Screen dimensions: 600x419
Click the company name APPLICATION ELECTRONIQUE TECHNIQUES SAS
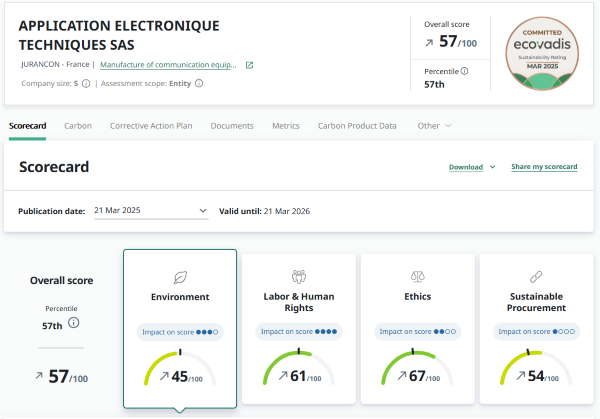[x=119, y=36]
